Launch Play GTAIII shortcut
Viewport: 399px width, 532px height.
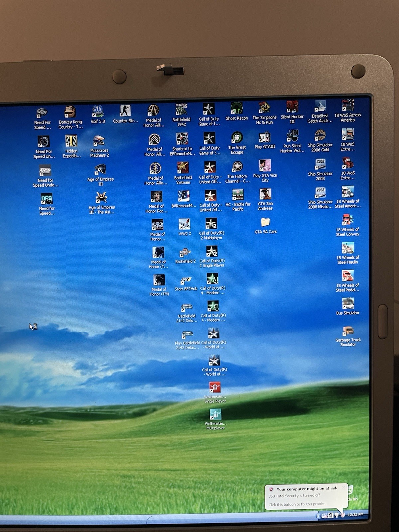pos(265,140)
